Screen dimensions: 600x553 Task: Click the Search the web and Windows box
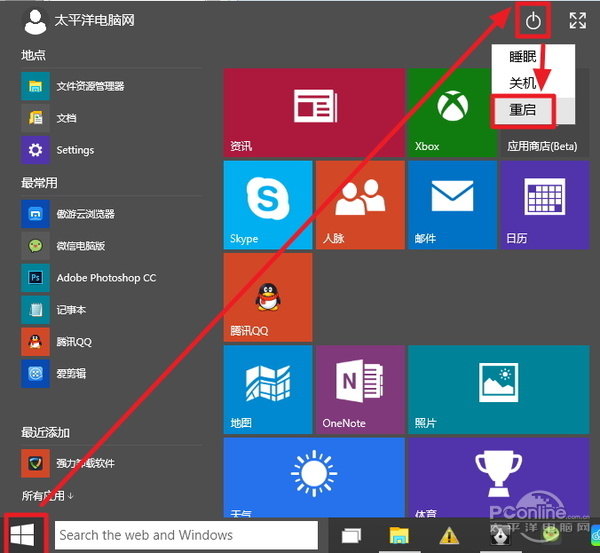tap(186, 535)
